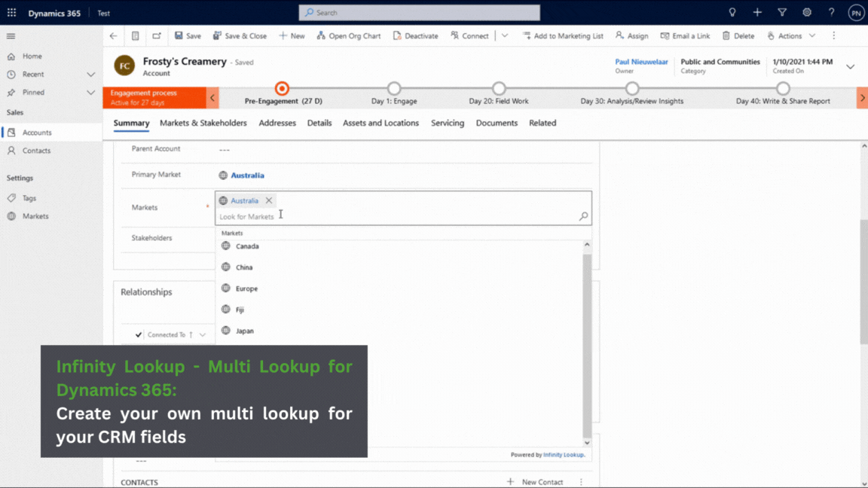
Task: Collapse the Recent section in the sidebar
Action: tap(91, 74)
